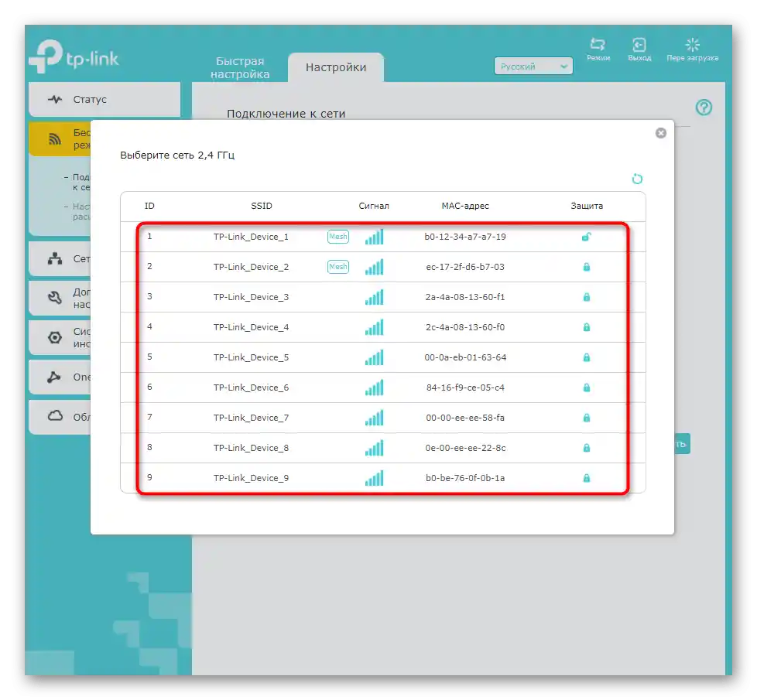Select network TP-Link_Device_2
The width and height of the screenshot is (757, 700).
pyautogui.click(x=383, y=267)
